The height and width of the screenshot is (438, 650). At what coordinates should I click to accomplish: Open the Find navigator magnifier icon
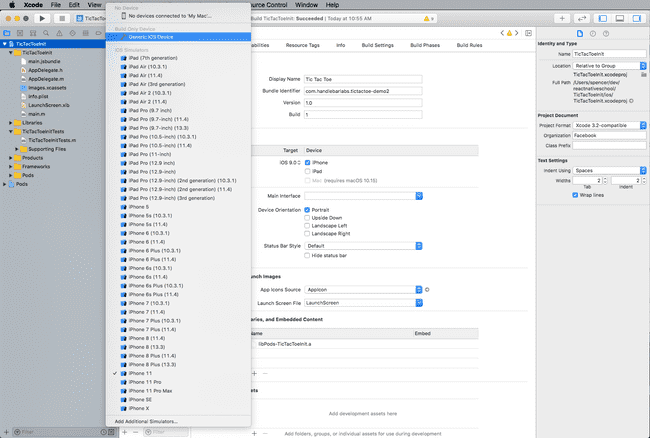tap(46, 33)
